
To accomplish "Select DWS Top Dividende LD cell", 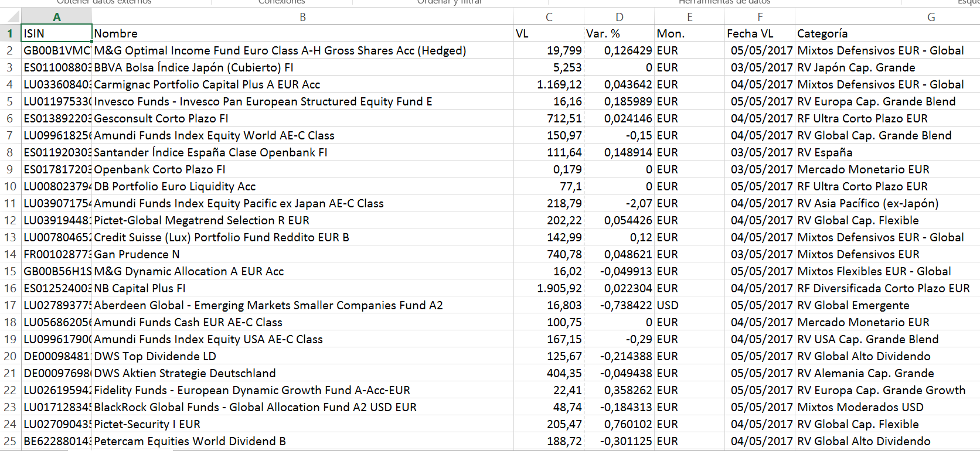I will (x=303, y=356).
